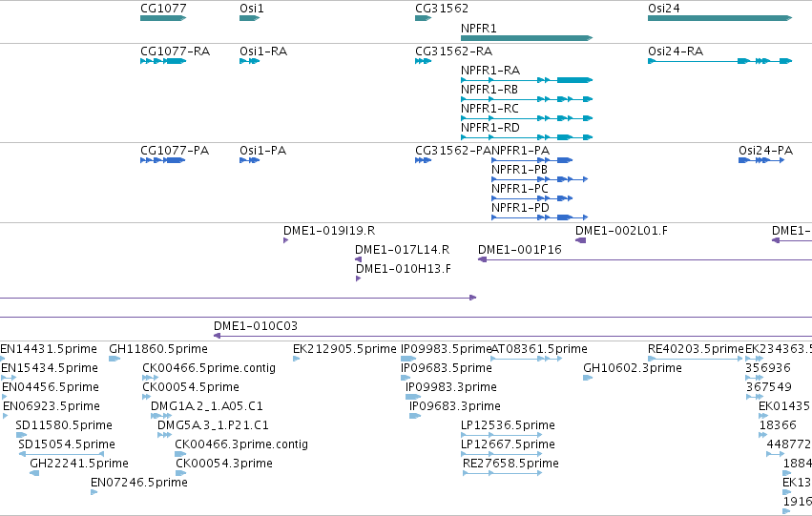Click the NPFR1-PC protein label
The image size is (812, 516).
(520, 189)
